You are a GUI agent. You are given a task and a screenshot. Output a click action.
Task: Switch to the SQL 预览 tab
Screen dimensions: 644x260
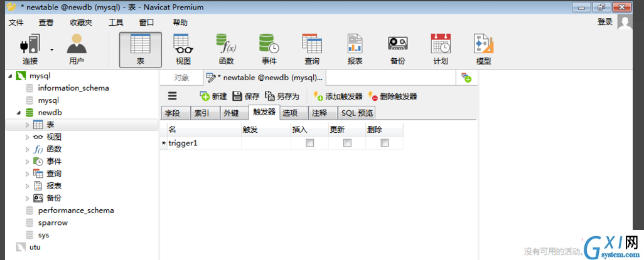click(x=357, y=113)
